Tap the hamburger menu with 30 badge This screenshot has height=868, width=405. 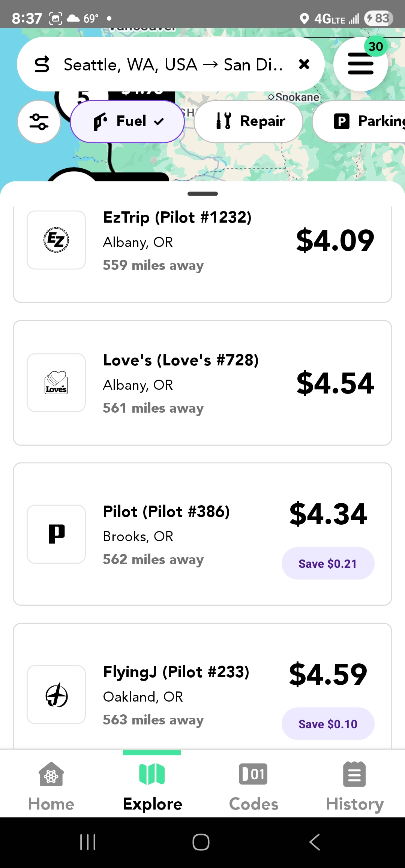(x=360, y=64)
